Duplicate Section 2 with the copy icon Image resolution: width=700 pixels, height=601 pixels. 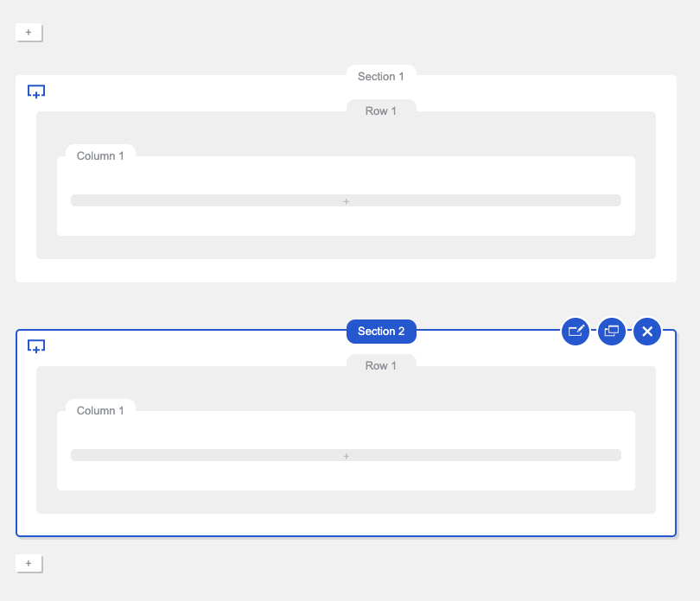(x=612, y=332)
